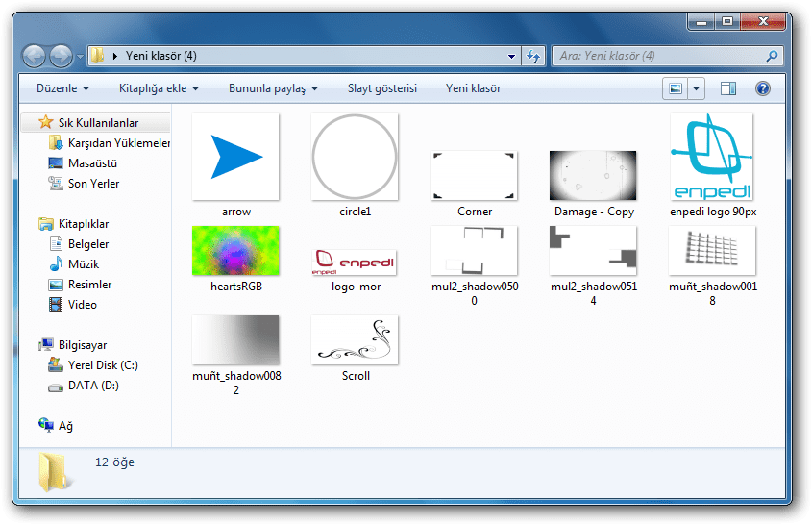Open Karşıdan Yüklemeler folder
The image size is (812, 525).
pos(119,143)
